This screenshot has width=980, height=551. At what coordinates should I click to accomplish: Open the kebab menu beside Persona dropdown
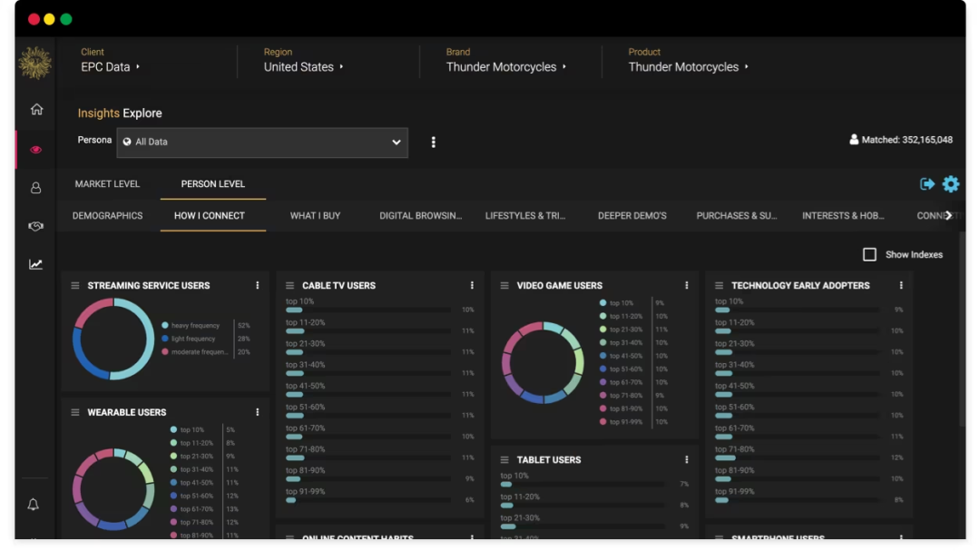[x=433, y=143]
